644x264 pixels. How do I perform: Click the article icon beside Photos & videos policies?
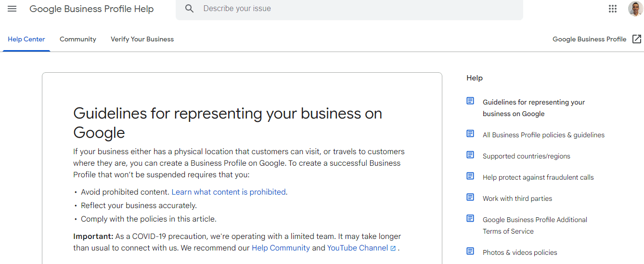(x=470, y=251)
